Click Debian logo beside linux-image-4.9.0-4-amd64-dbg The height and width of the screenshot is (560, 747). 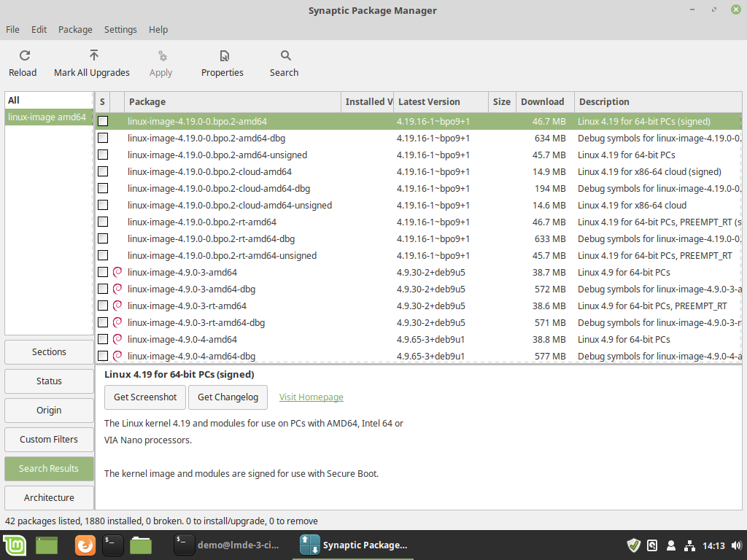click(x=117, y=356)
